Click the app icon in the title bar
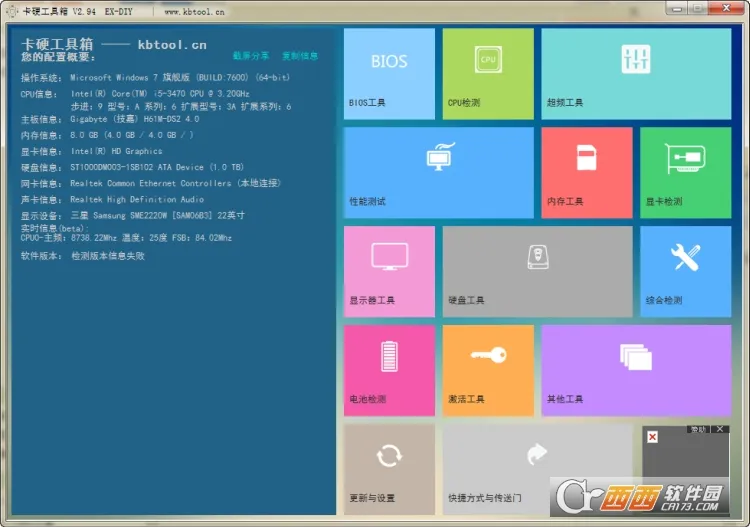 click(12, 11)
